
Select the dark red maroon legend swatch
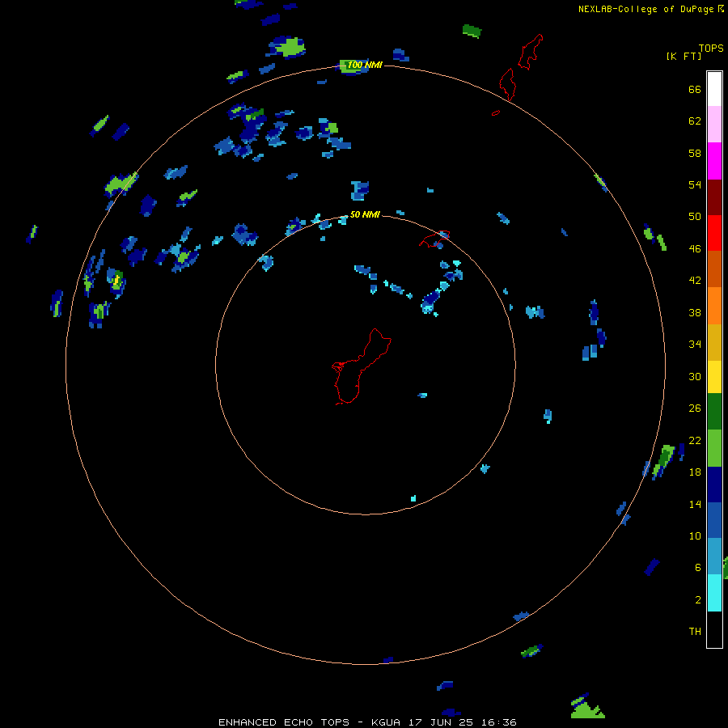click(714, 197)
